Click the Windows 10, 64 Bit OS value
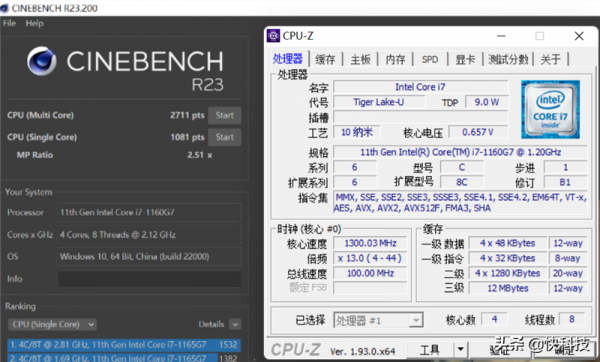This screenshot has width=600, height=362. [x=150, y=256]
